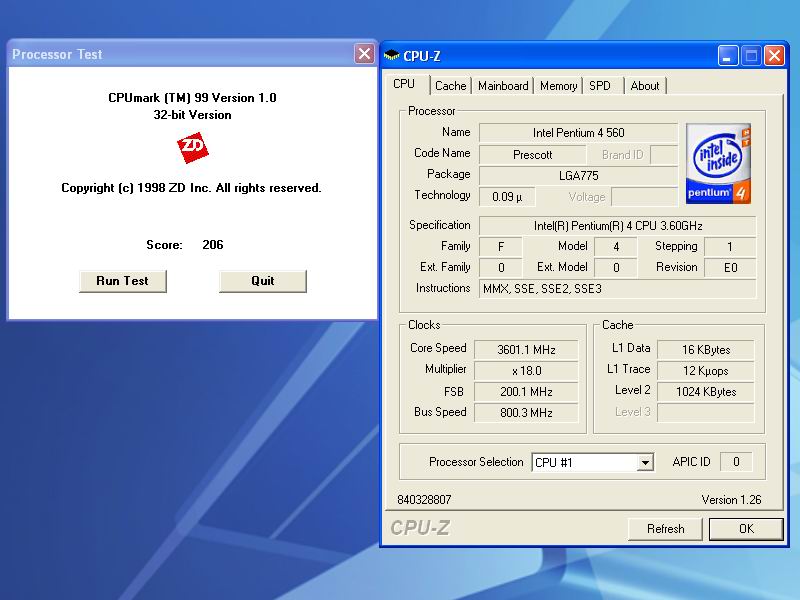
Task: Close the CPU-Z window
Action: pos(774,55)
